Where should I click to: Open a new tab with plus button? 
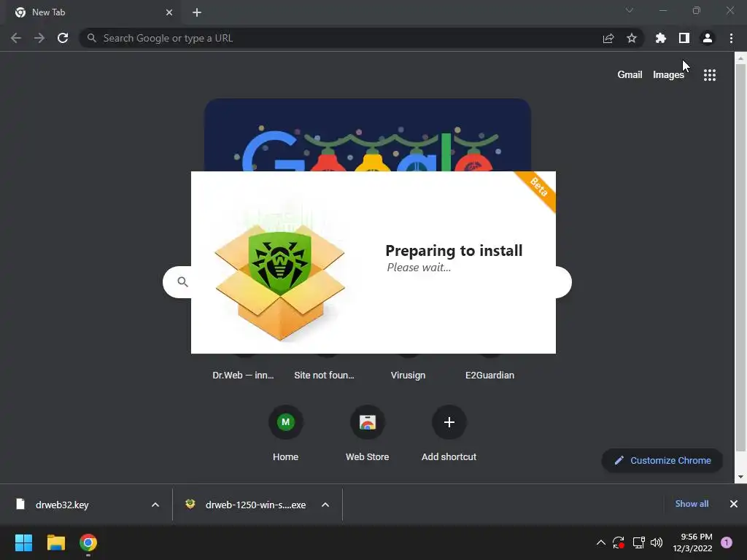point(197,12)
